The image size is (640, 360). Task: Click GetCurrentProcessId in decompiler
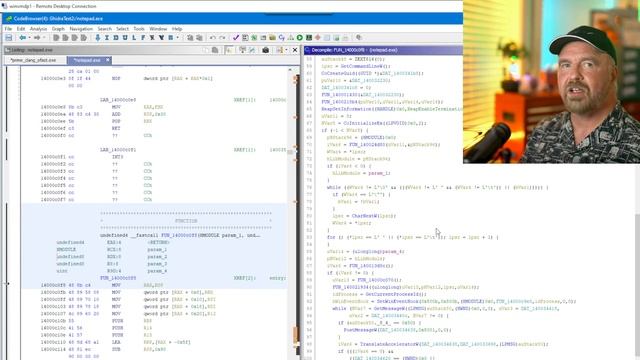pyautogui.click(x=396, y=294)
